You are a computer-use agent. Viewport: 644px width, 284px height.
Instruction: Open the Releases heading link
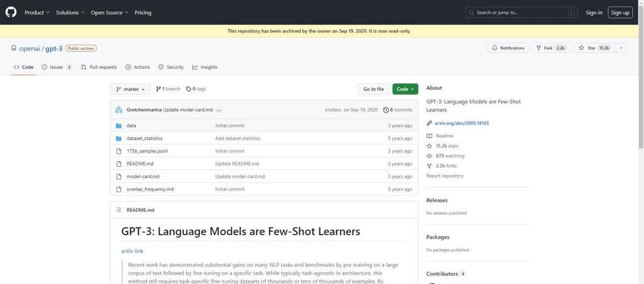click(437, 200)
